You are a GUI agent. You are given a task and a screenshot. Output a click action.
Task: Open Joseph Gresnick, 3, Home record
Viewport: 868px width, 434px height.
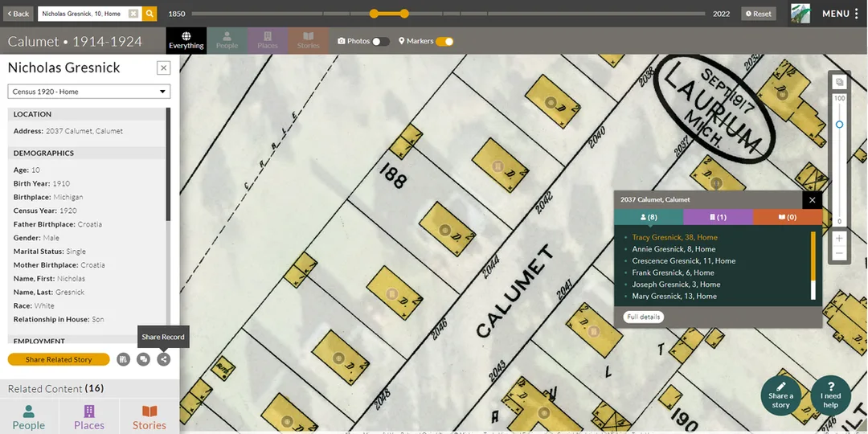tap(676, 284)
